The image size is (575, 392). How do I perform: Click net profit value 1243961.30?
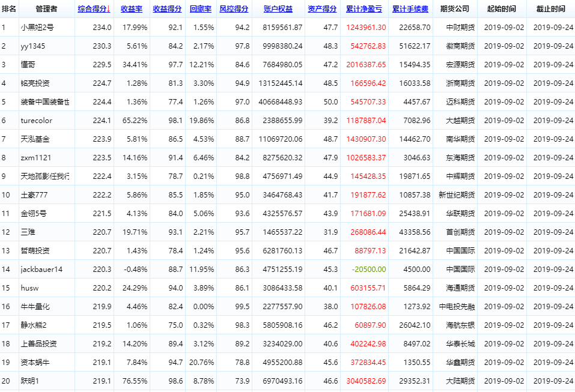[x=366, y=28]
